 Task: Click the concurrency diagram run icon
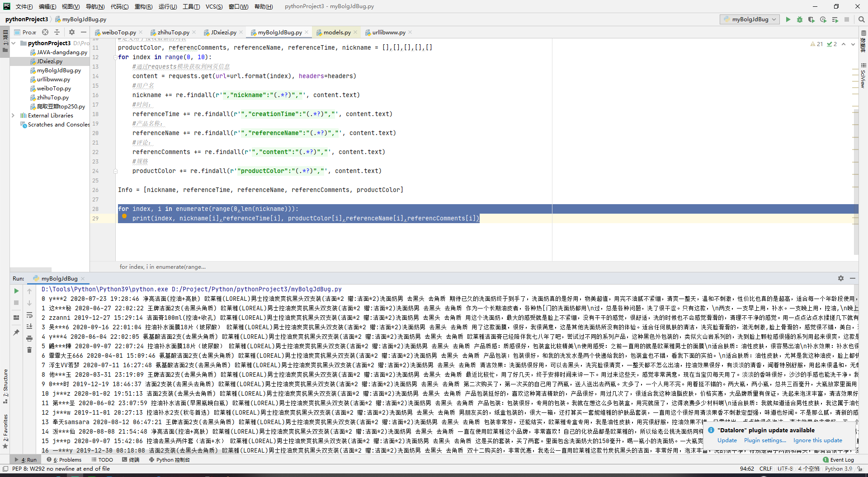point(835,19)
